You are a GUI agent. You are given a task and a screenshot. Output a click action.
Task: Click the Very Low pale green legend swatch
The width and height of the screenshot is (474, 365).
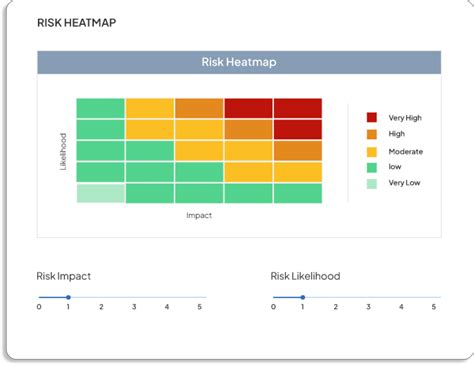pos(372,184)
